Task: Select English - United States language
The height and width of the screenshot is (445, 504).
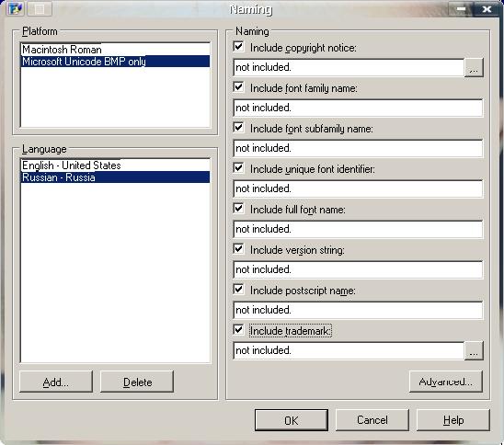Action: pos(115,165)
